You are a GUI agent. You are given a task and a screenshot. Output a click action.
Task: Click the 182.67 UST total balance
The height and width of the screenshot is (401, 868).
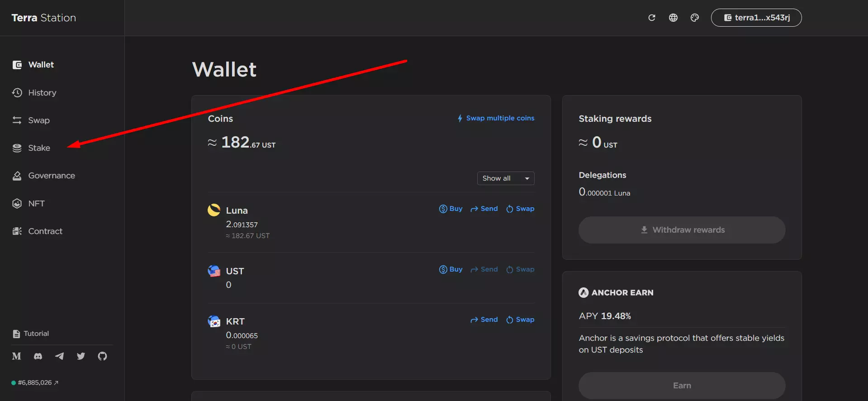click(x=242, y=143)
